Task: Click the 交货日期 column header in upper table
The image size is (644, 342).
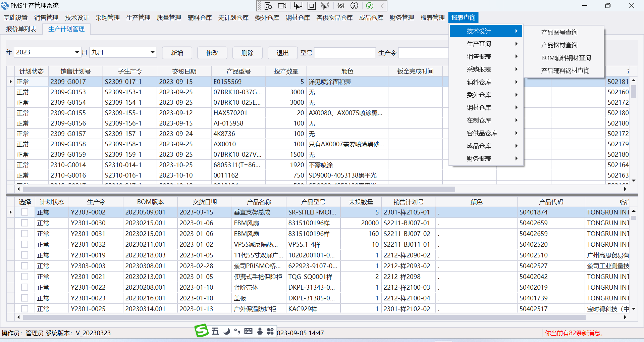Action: [x=184, y=71]
